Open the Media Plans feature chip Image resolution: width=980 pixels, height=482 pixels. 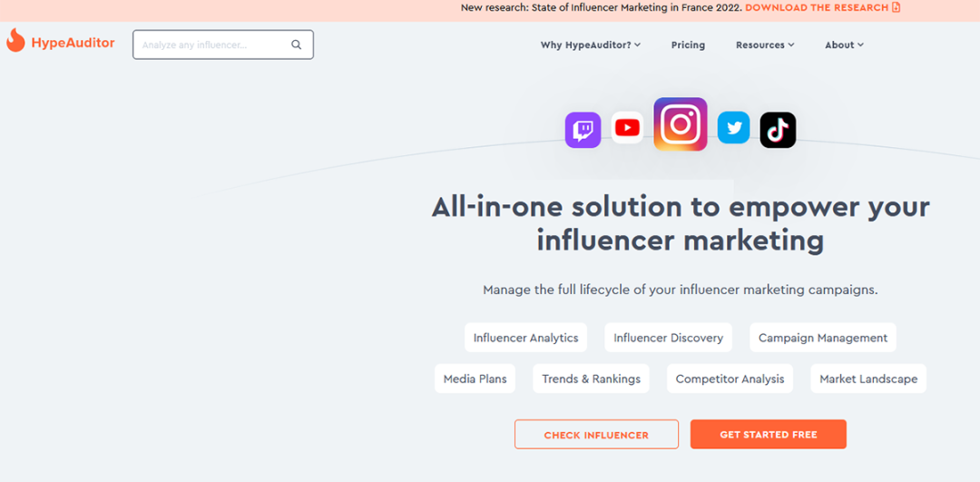click(x=475, y=379)
